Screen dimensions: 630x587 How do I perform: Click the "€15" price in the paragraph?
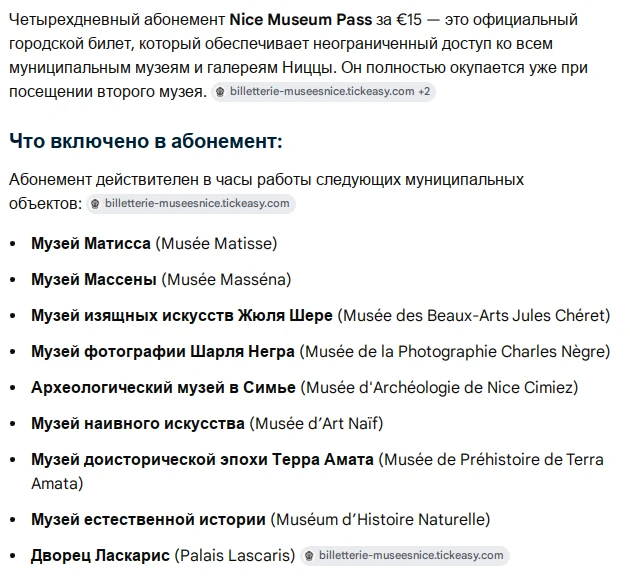pyautogui.click(x=409, y=20)
